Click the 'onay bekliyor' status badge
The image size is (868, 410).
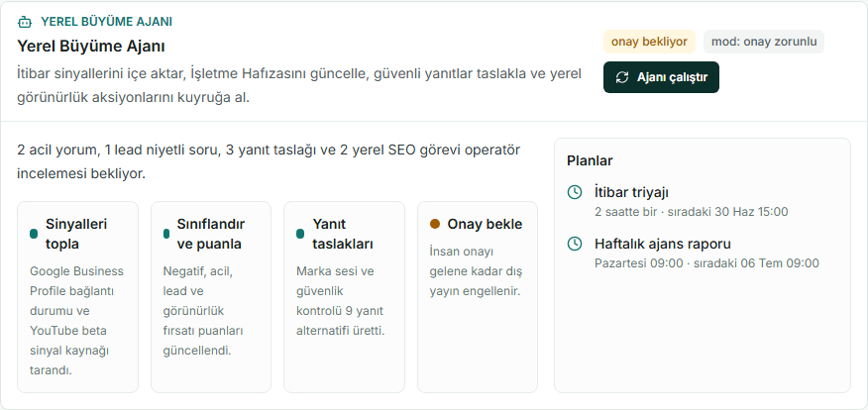click(x=649, y=42)
